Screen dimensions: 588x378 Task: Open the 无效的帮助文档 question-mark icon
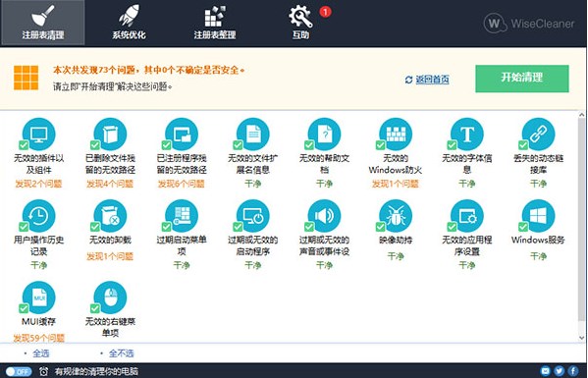[324, 135]
